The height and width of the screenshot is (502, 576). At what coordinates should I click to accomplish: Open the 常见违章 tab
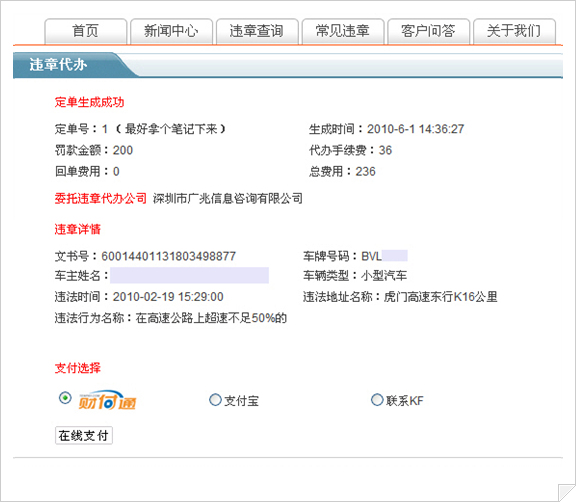coord(343,31)
